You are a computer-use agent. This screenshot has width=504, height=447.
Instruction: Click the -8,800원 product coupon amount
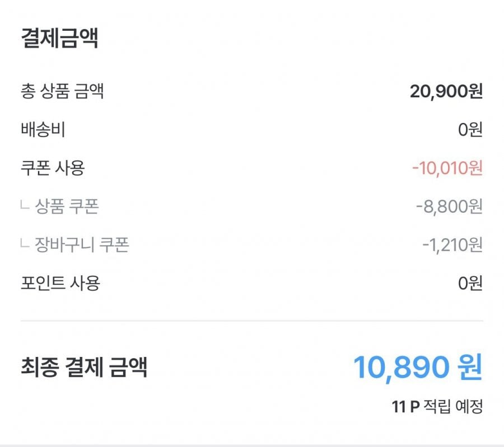tap(449, 206)
